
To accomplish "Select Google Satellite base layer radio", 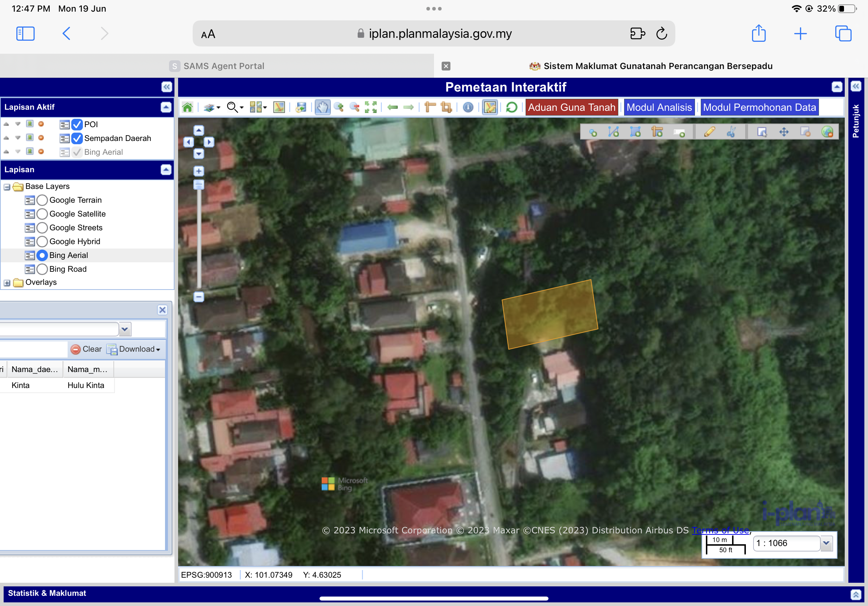I will [42, 214].
